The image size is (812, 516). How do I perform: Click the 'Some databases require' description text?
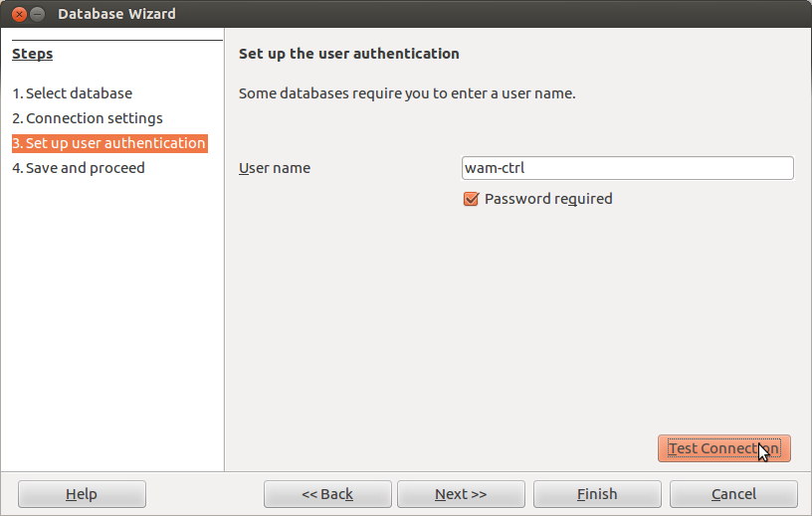407,93
